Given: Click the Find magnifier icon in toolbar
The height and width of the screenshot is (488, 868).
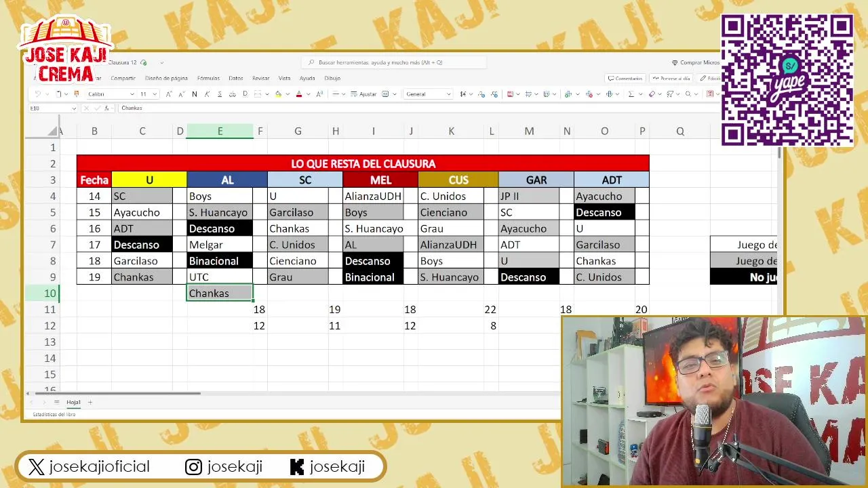Looking at the screenshot, I should (x=688, y=94).
